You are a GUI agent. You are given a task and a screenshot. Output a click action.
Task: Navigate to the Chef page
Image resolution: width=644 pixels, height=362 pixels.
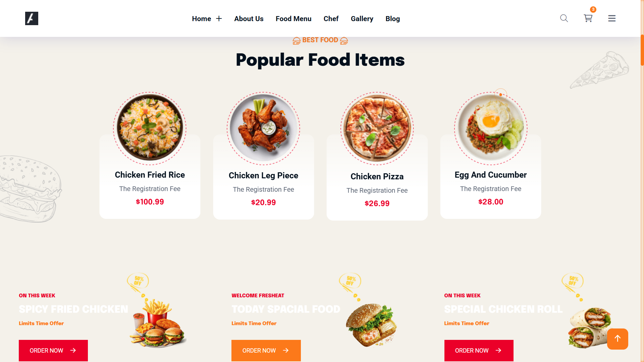tap(331, 19)
